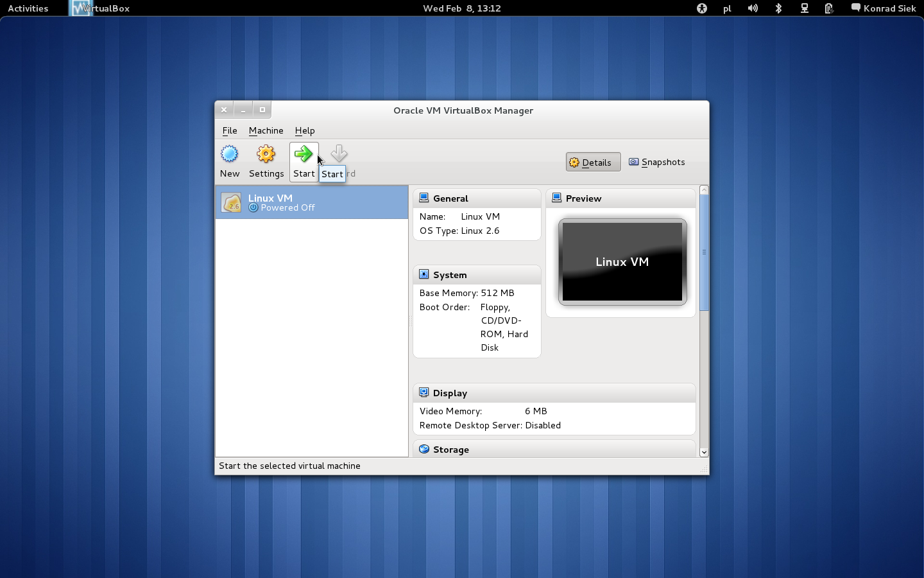Select the Linux VM entry in list
Image resolution: width=924 pixels, height=578 pixels.
pyautogui.click(x=312, y=202)
